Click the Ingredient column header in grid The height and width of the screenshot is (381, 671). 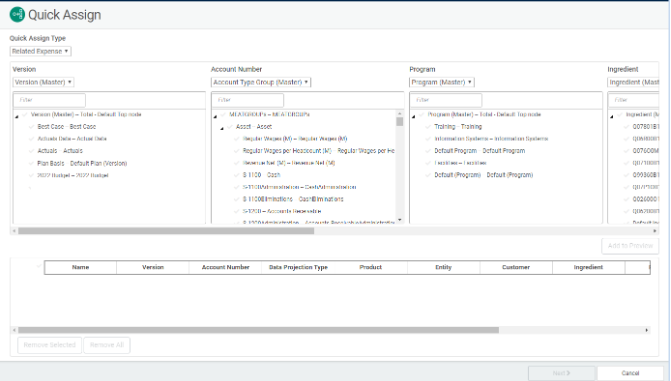click(x=588, y=267)
